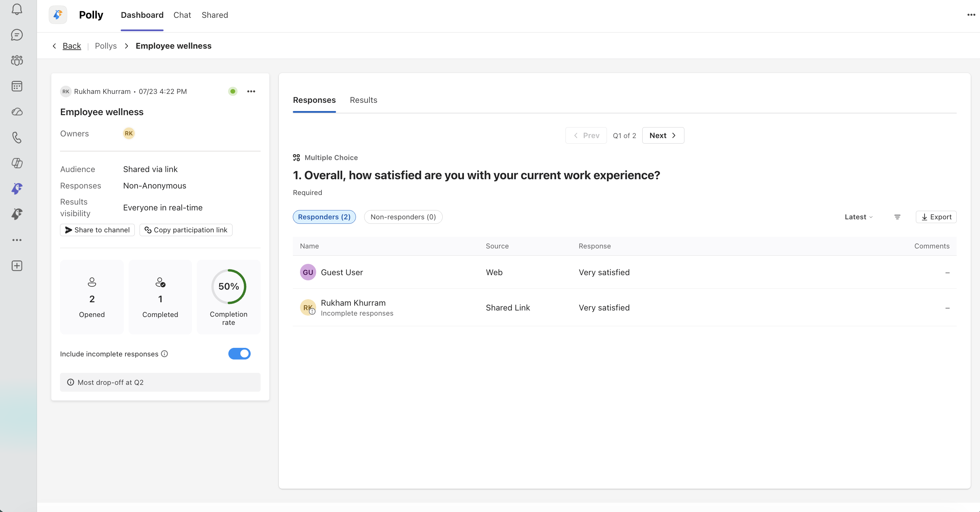This screenshot has height=512, width=980.
Task: Click the Completed person-check icon stat
Action: [160, 282]
